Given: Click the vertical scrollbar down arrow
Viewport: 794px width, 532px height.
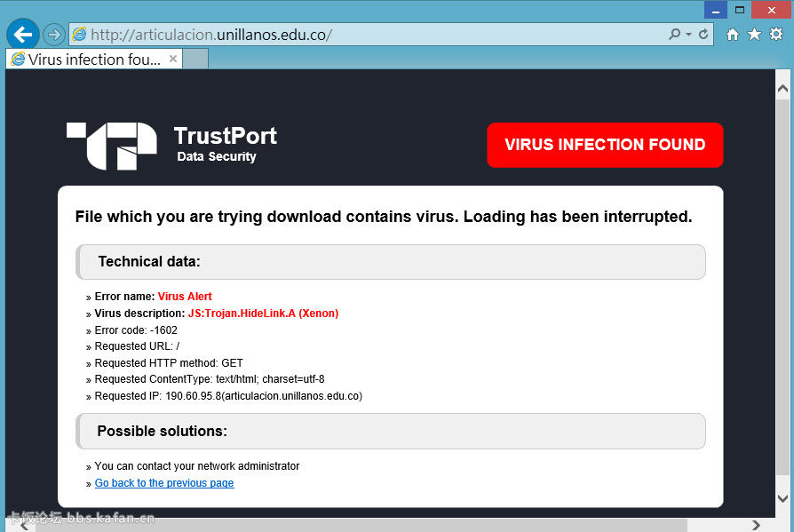Looking at the screenshot, I should pyautogui.click(x=782, y=498).
